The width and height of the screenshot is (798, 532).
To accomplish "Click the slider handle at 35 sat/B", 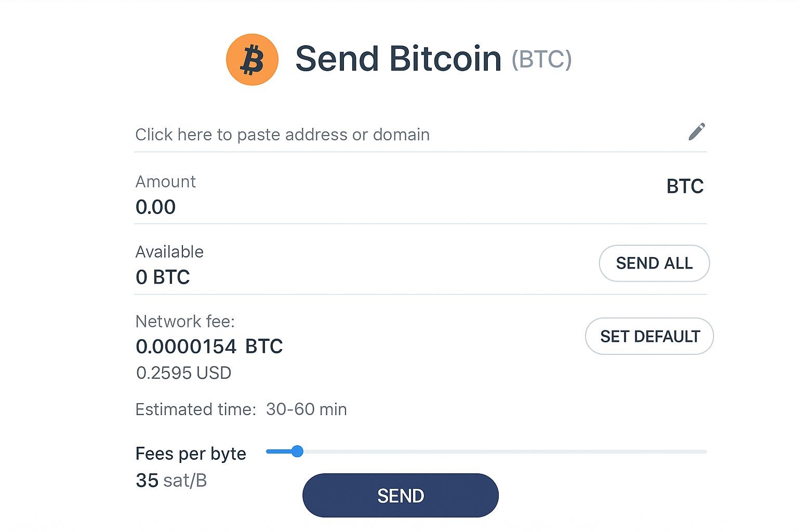I will click(297, 451).
